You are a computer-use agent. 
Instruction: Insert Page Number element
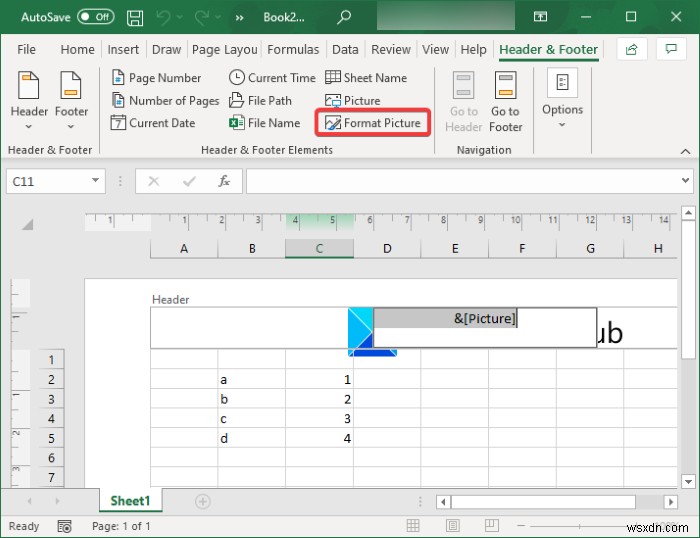tap(156, 78)
